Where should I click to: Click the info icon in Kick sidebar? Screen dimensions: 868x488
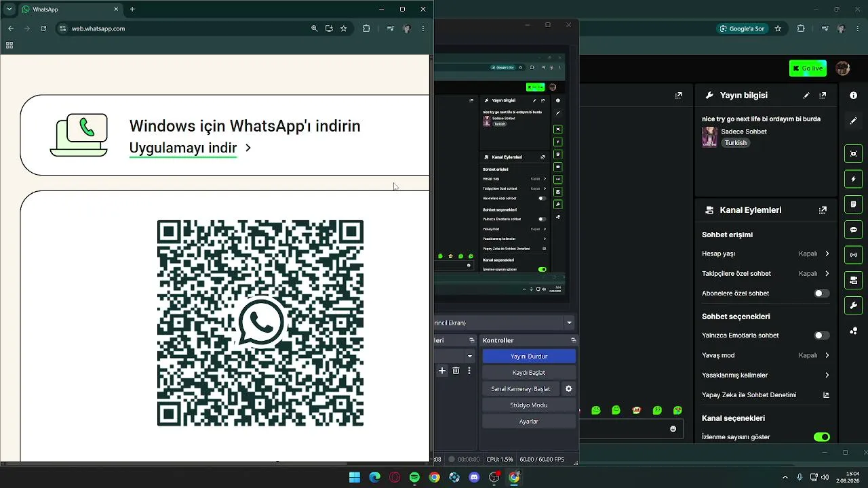(x=853, y=96)
